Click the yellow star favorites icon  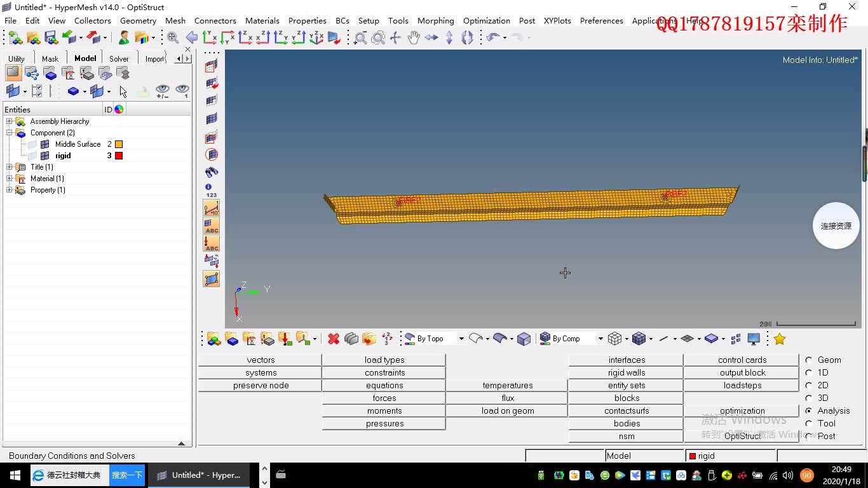tap(780, 339)
